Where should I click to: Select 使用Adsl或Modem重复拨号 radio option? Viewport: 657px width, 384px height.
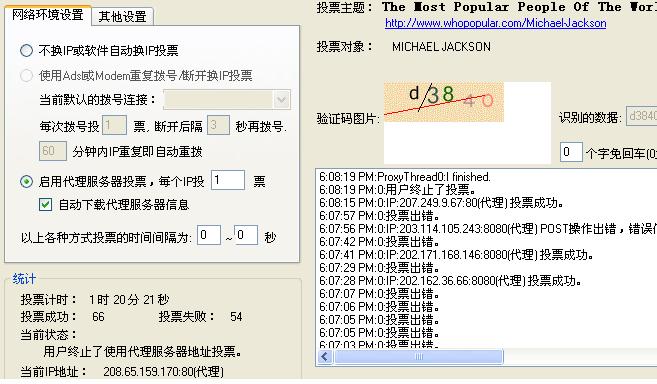click(x=26, y=75)
